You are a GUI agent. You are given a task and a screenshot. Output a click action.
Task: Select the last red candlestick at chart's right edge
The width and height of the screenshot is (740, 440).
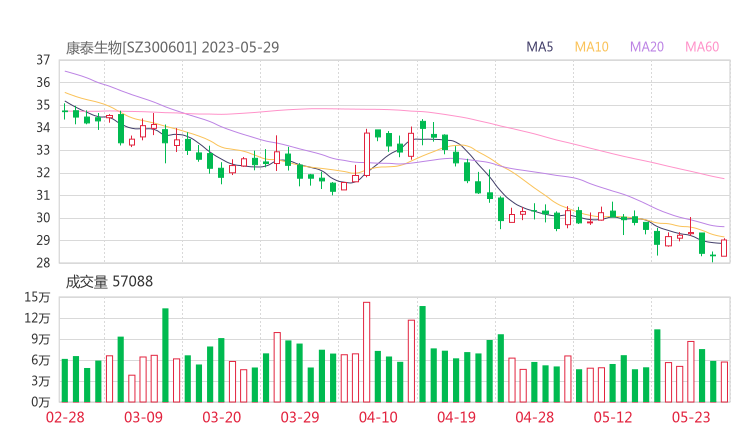click(x=724, y=248)
